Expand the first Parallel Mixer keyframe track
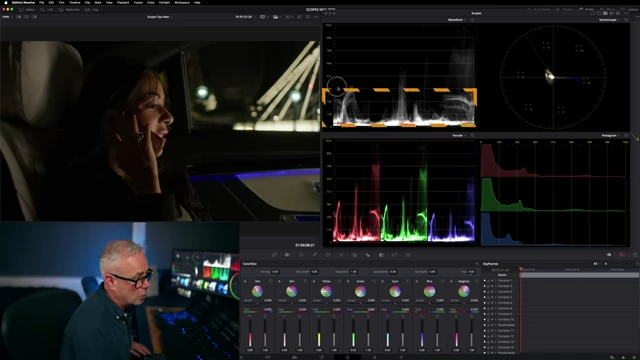The height and width of the screenshot is (360, 640). (x=495, y=325)
